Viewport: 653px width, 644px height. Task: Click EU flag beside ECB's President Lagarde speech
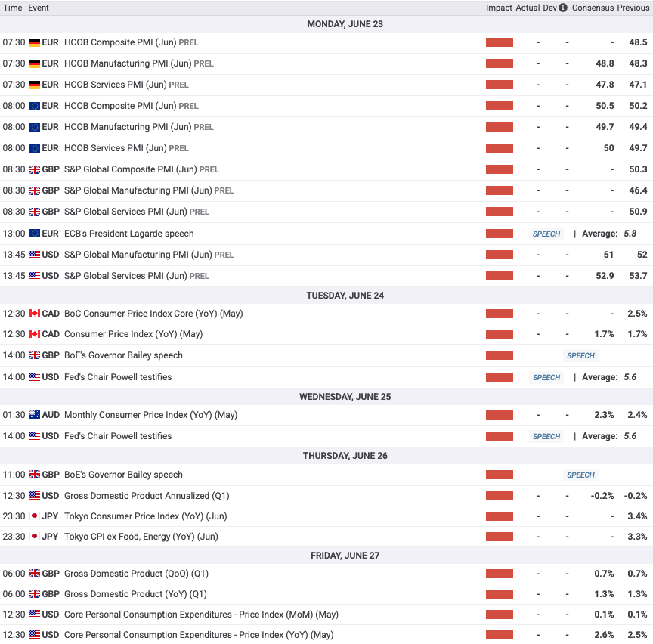point(35,234)
